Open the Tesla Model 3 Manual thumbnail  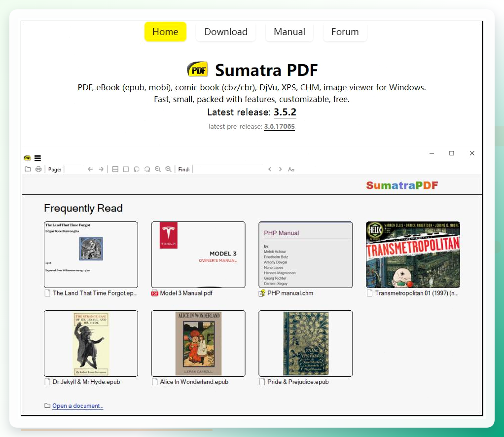point(198,255)
